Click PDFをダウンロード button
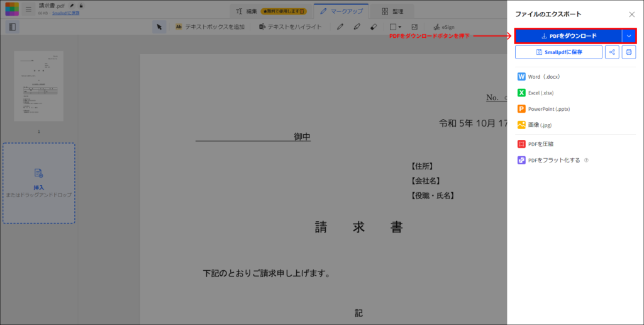Screen dimensions: 644x325 click(569, 36)
